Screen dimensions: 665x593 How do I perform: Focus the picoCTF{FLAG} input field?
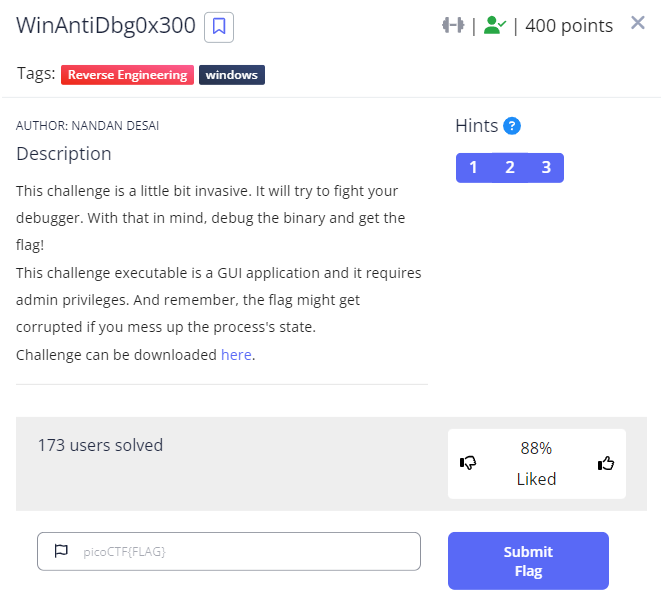tap(240, 551)
